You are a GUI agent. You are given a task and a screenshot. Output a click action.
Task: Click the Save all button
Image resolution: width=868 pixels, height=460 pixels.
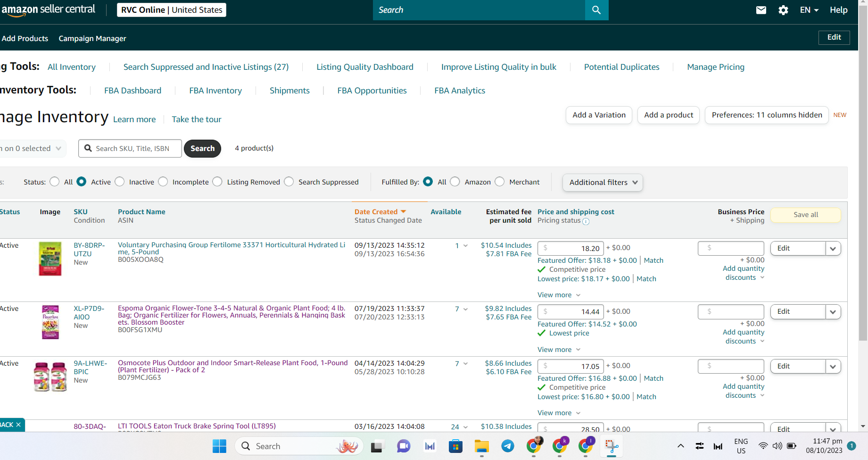[806, 215]
